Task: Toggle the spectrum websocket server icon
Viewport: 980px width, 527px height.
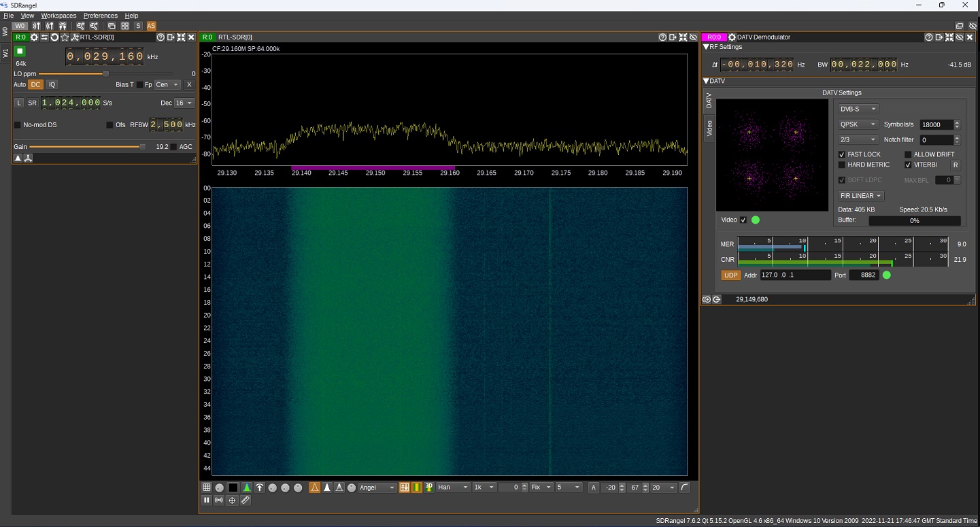Action: (x=218, y=500)
